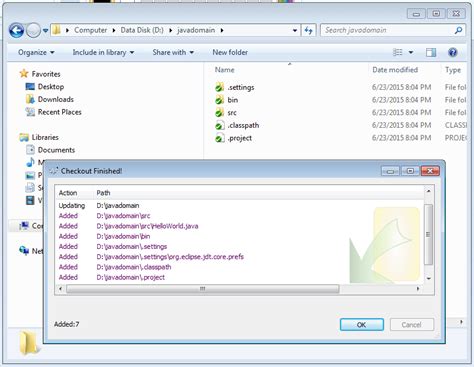Screen dimensions: 474x367
Task: Select Documents under Libraries
Action: pos(56,150)
